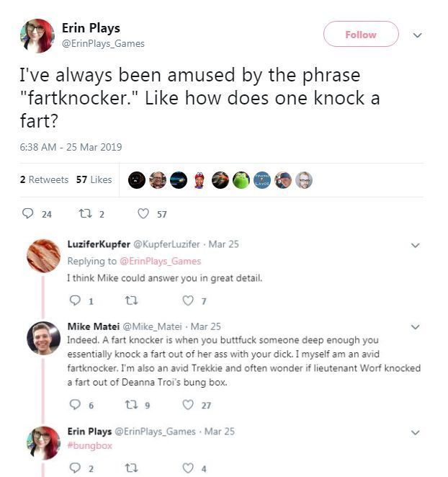Expand options on Mike Matei's reply
This screenshot has height=477, width=448.
(x=414, y=327)
